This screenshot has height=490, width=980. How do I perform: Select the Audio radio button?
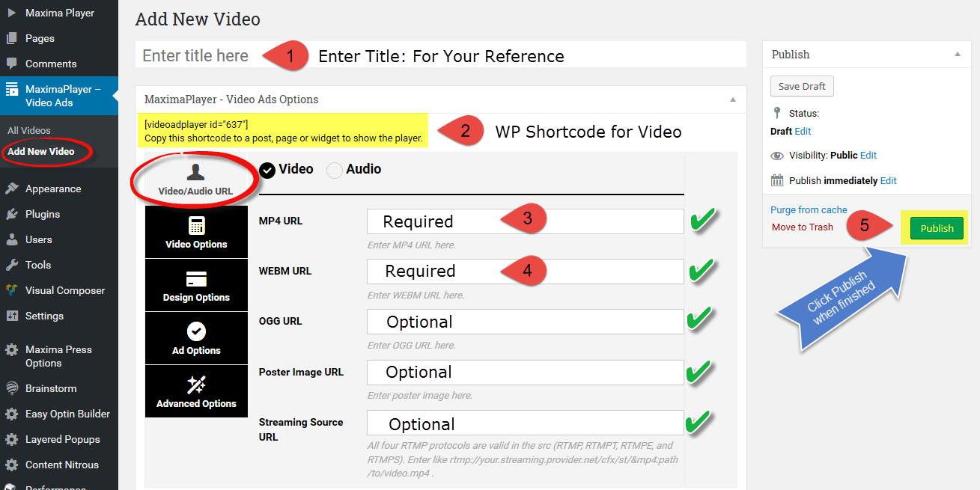point(335,170)
